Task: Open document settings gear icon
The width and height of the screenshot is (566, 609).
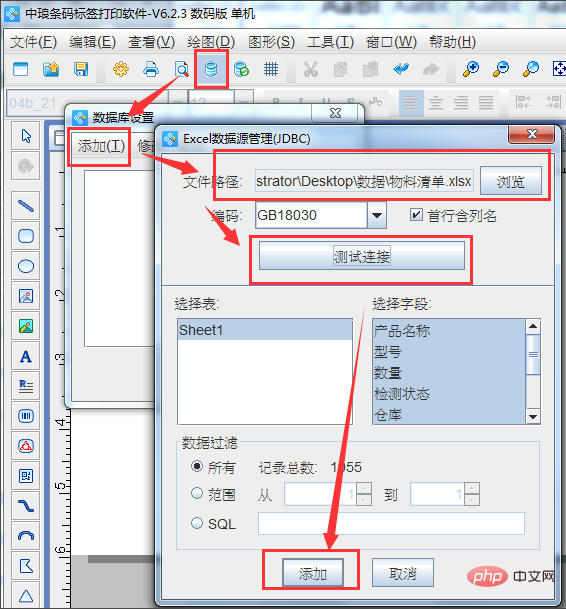Action: tap(121, 70)
